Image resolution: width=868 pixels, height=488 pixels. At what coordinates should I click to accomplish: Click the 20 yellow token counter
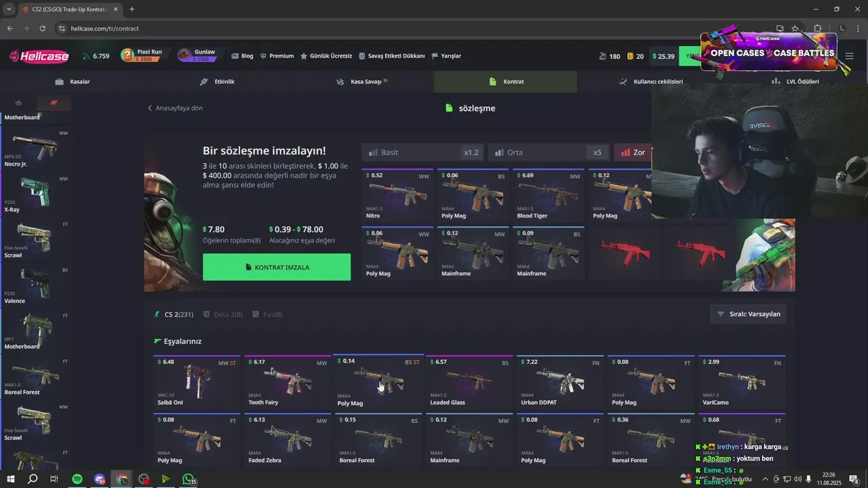click(635, 56)
